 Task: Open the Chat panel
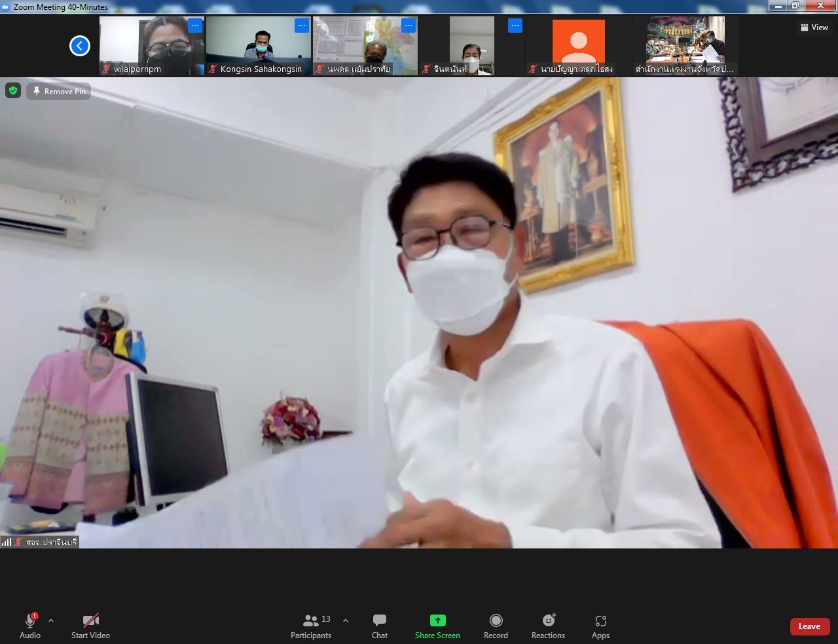pos(379,626)
